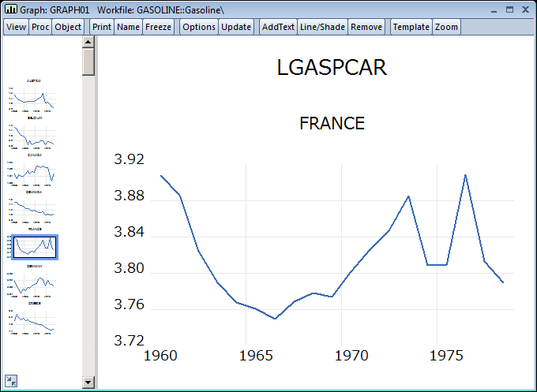Click the Update button
This screenshot has width=537, height=392.
[236, 27]
